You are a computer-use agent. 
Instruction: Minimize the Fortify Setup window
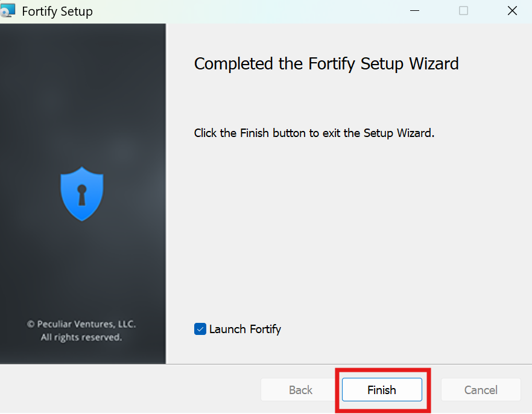click(414, 11)
